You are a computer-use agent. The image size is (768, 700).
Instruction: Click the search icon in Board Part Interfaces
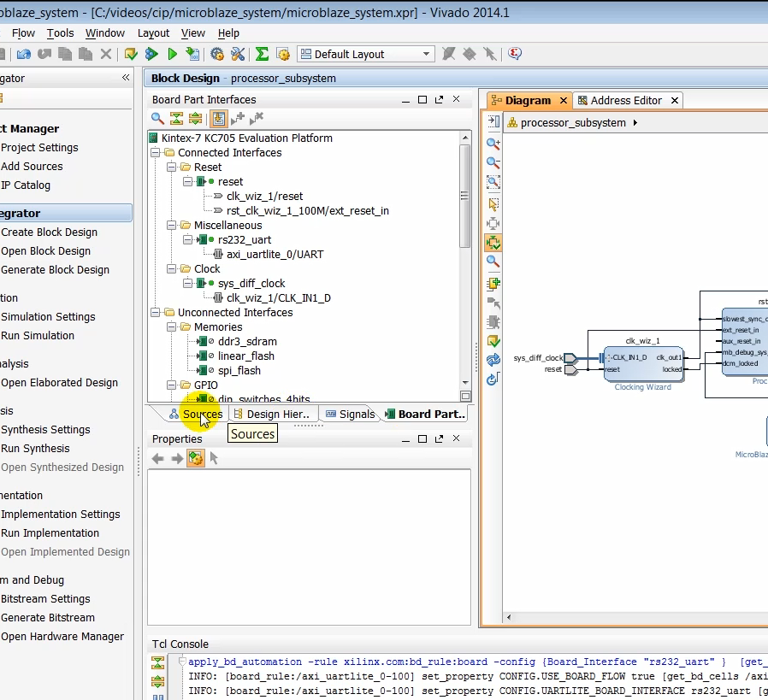coord(157,119)
